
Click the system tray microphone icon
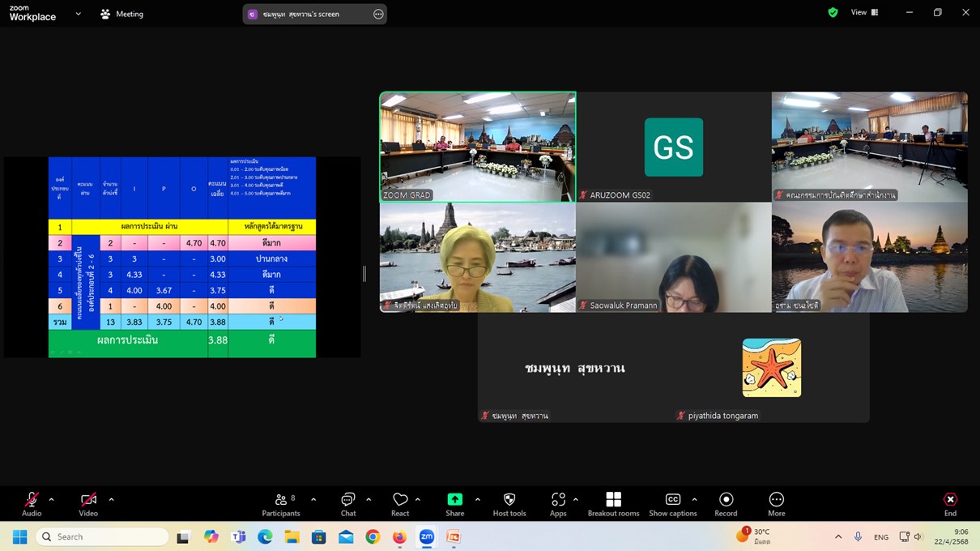(x=859, y=536)
